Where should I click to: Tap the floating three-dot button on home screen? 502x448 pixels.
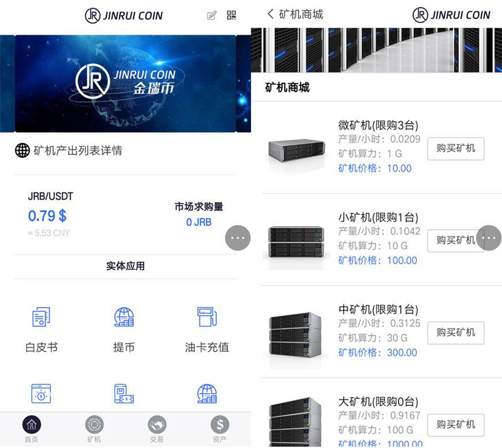(238, 238)
